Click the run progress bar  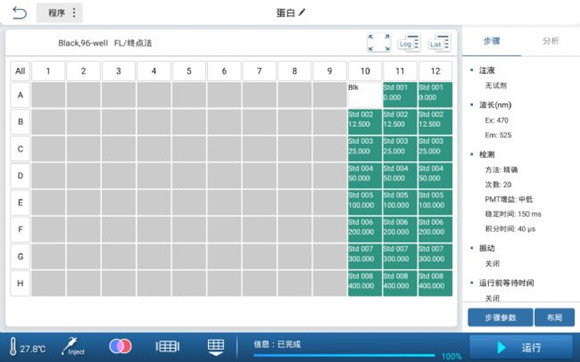click(344, 356)
